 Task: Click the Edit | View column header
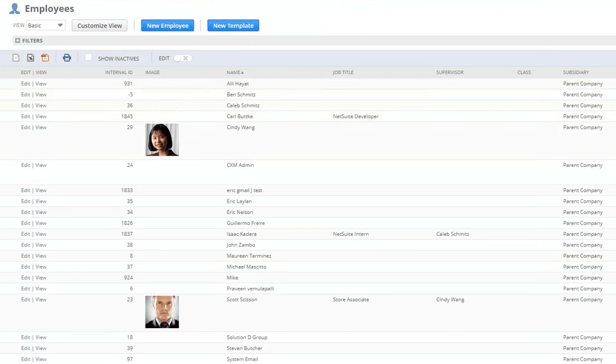[34, 72]
